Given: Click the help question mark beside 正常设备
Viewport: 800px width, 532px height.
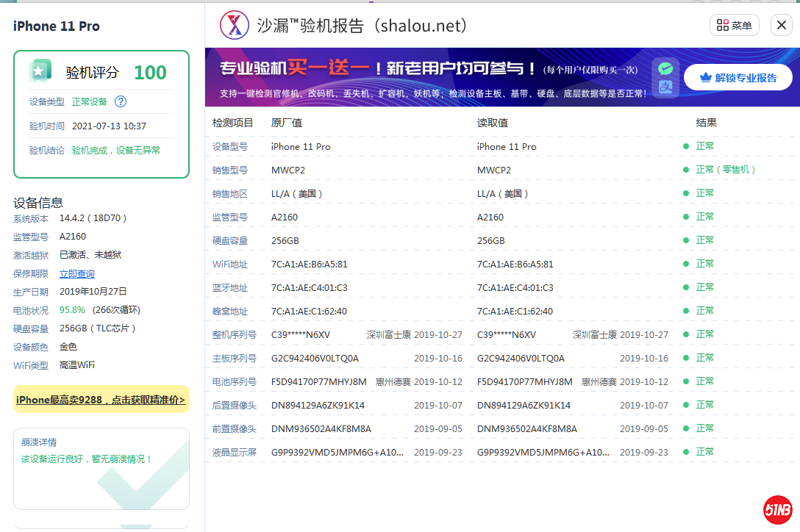Looking at the screenshot, I should (121, 101).
